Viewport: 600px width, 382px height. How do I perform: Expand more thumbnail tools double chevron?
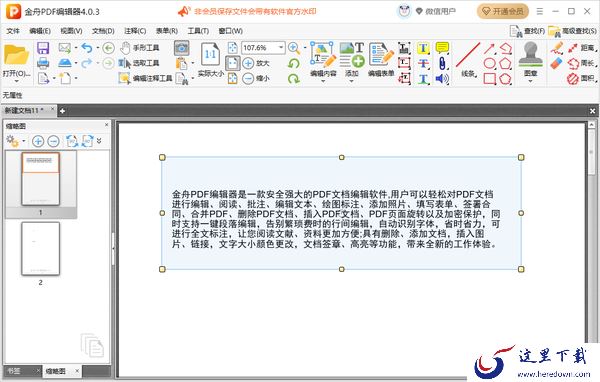(99, 141)
